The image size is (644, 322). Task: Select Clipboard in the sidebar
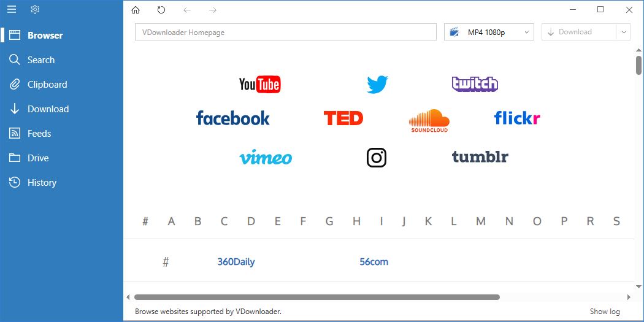[61, 85]
